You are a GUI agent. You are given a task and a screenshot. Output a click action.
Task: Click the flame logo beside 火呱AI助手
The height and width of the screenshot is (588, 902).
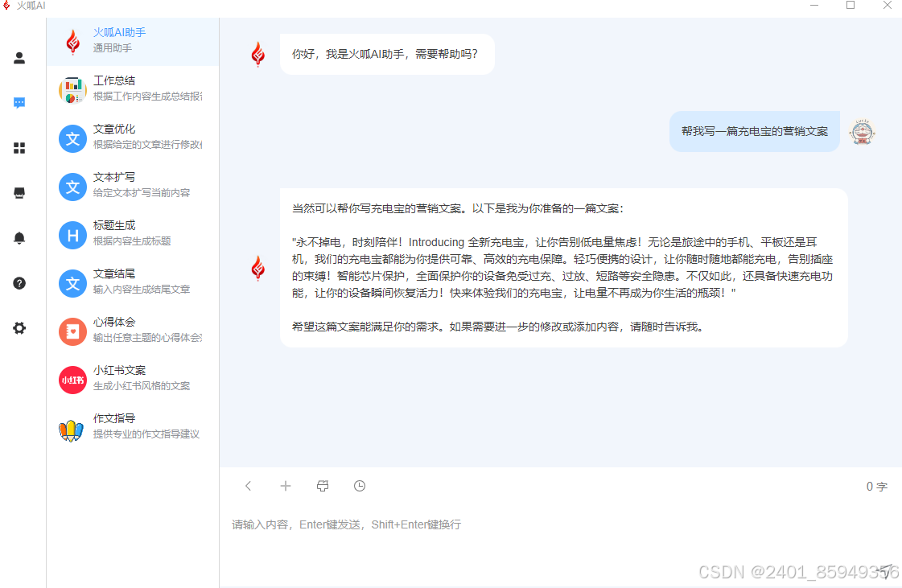coord(72,41)
